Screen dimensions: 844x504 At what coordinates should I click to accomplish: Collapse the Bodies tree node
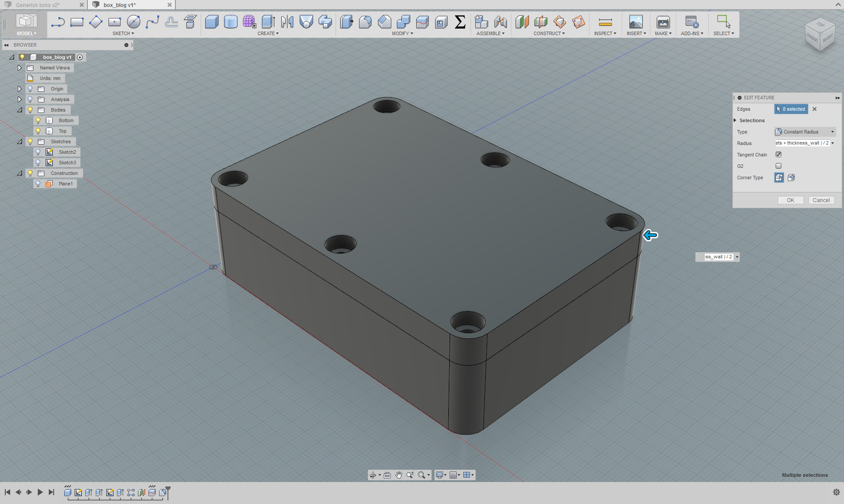point(19,110)
